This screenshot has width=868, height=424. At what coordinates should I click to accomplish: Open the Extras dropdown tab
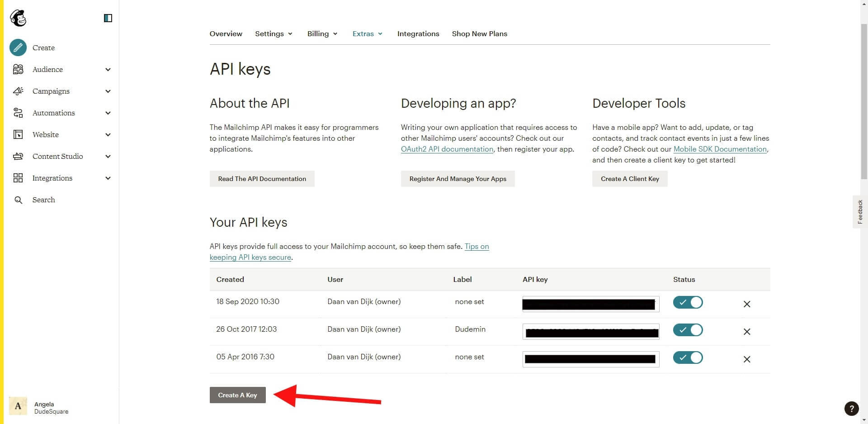coord(368,33)
